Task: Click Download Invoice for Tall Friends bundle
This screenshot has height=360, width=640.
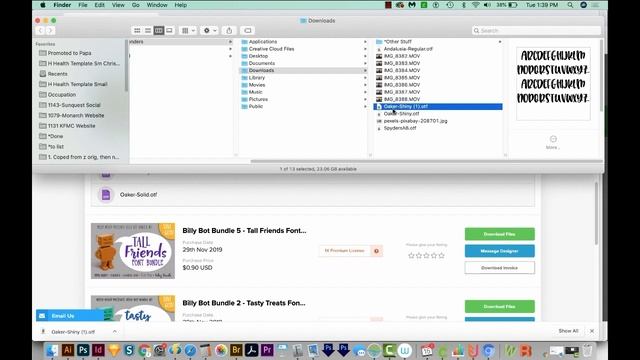Action: point(500,268)
